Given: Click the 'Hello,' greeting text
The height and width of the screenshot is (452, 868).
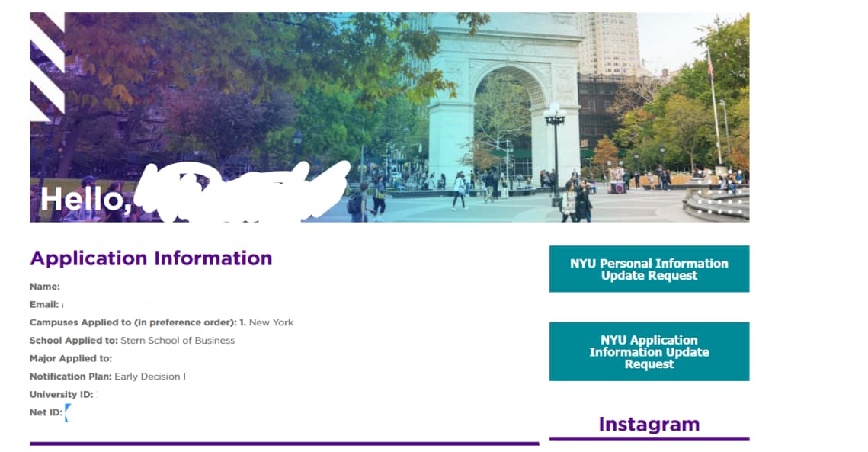Looking at the screenshot, I should (86, 200).
